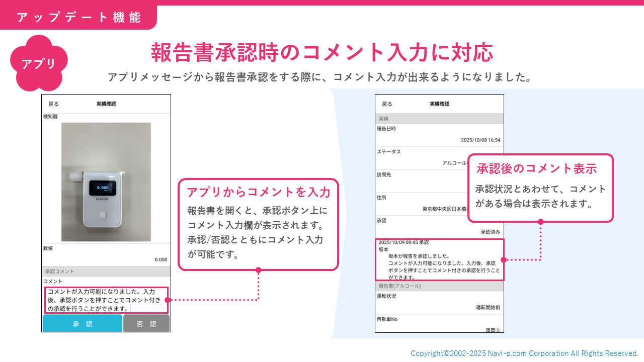
Task: Tap the 運転状況 row showing 運転開始前
Action: 439,302
